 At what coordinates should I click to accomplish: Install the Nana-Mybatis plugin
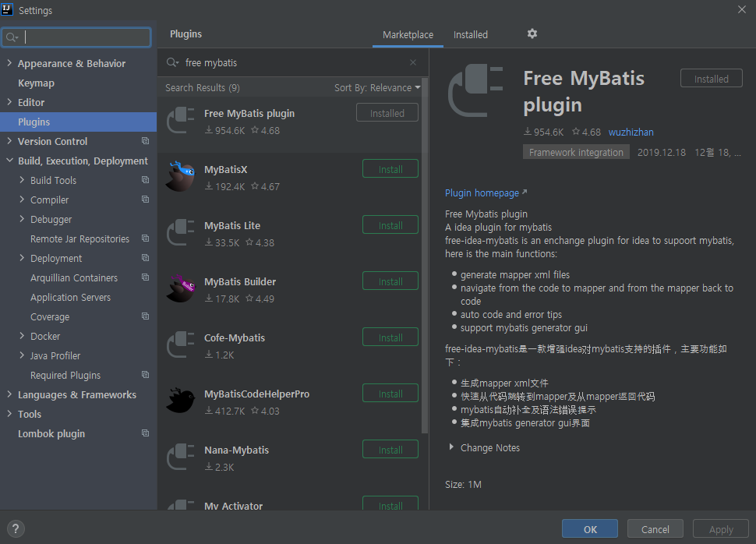[390, 450]
